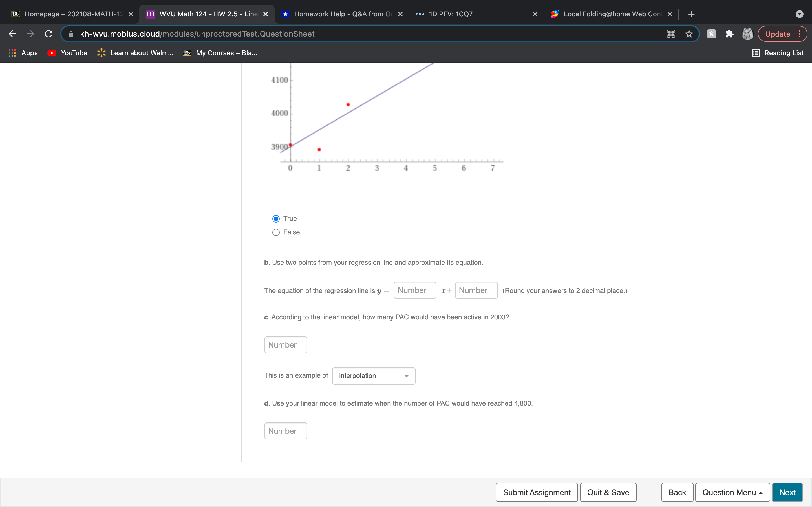Toggle the padlock site security indicator
The height and width of the screenshot is (507, 812).
pyautogui.click(x=71, y=34)
